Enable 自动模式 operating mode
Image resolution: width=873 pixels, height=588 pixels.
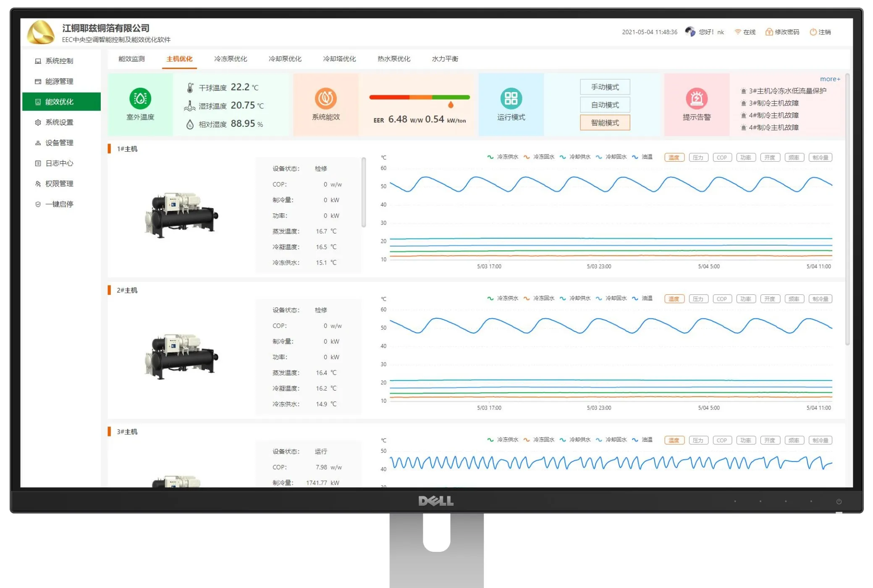(x=605, y=105)
